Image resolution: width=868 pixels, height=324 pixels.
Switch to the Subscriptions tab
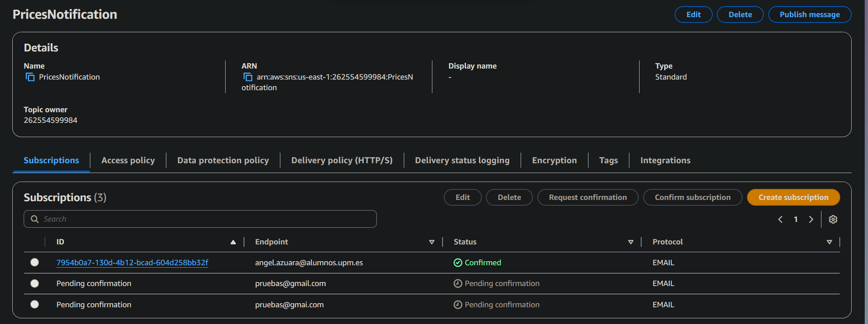pos(51,160)
